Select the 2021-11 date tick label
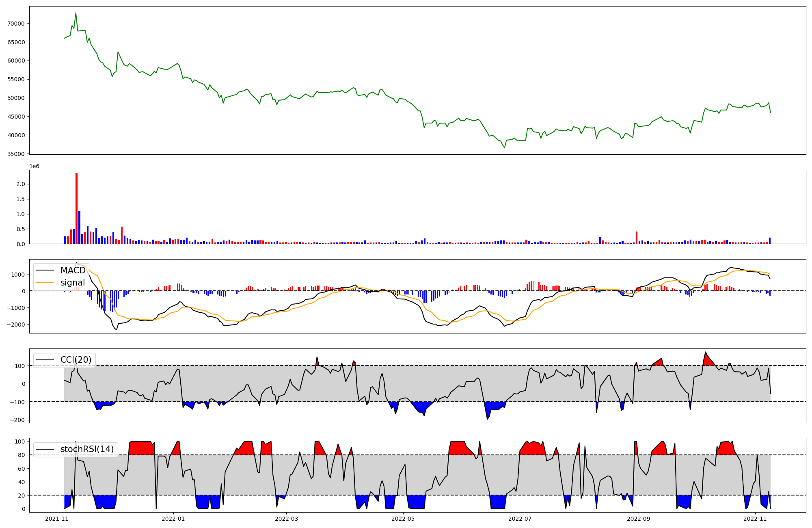Image resolution: width=812 pixels, height=528 pixels. (57, 519)
